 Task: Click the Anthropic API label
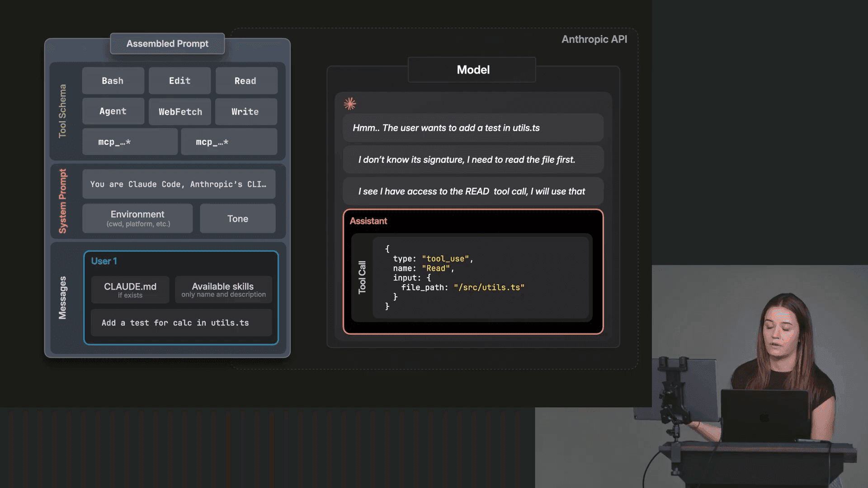click(594, 39)
